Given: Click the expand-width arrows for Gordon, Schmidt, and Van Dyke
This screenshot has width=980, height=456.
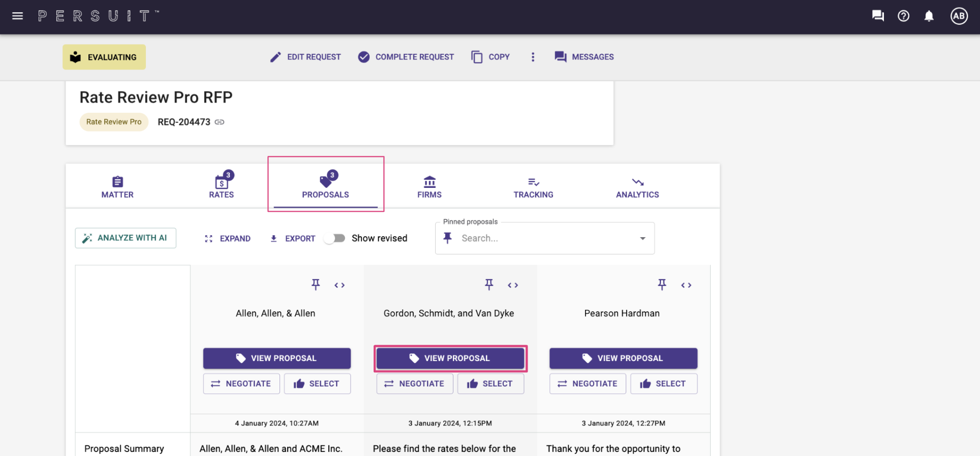Looking at the screenshot, I should point(513,285).
